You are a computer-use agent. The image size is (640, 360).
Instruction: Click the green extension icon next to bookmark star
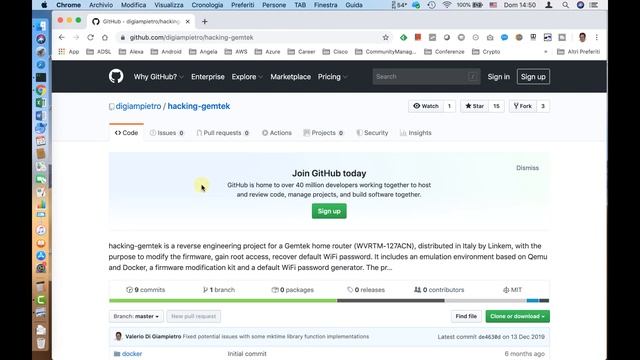pyautogui.click(x=403, y=37)
